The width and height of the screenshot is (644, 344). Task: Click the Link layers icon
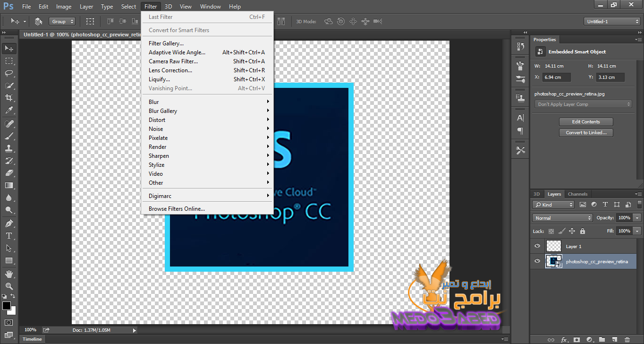551,339
